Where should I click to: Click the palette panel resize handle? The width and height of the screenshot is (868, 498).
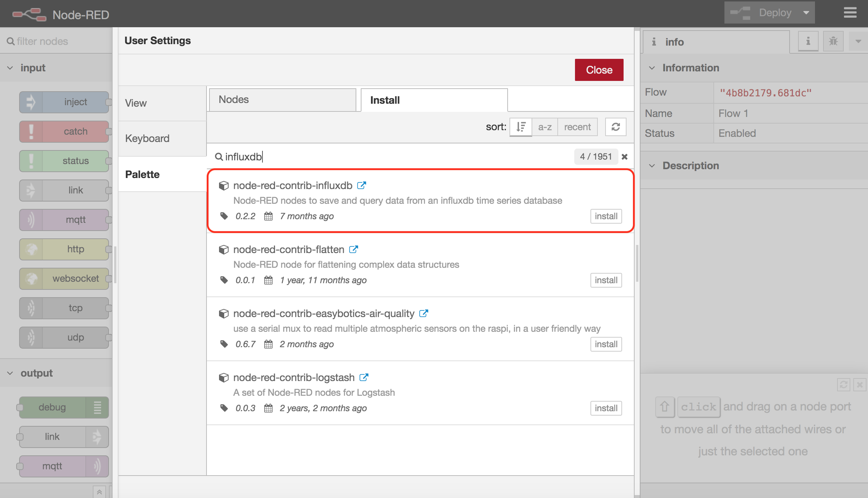[115, 265]
